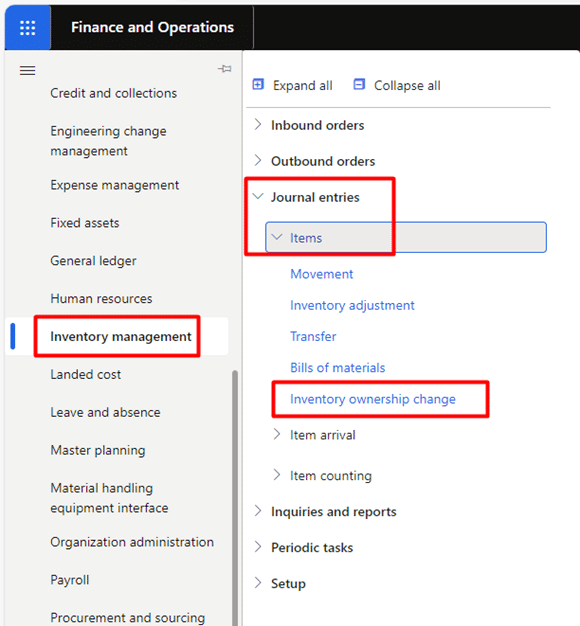The image size is (580, 626).
Task: Select the General ledger module
Action: click(x=93, y=261)
